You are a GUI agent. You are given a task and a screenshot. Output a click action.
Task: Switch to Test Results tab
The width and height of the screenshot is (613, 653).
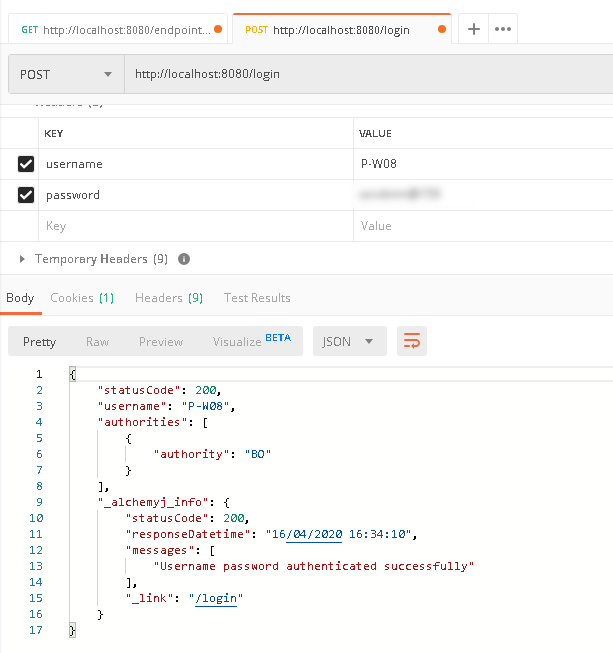[257, 298]
